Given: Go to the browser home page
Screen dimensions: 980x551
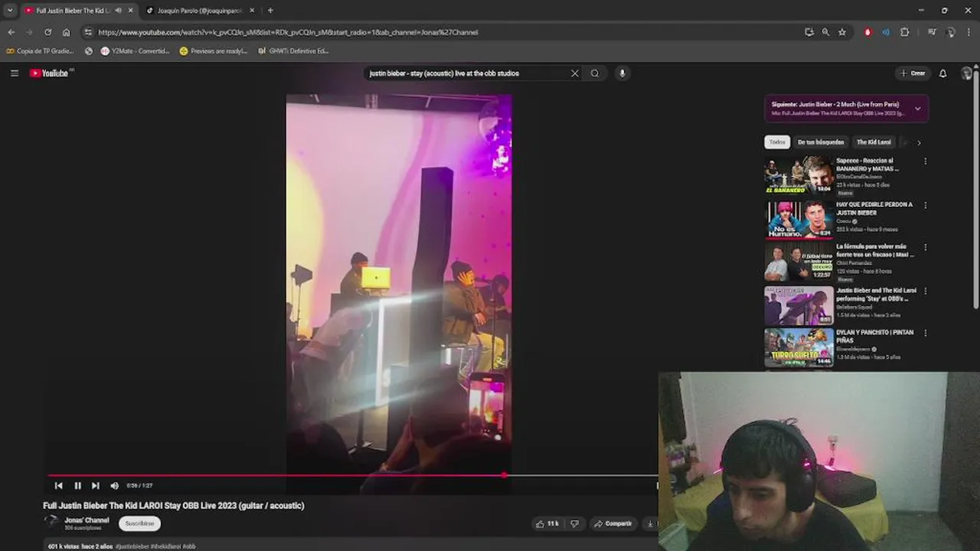Looking at the screenshot, I should point(67,32).
